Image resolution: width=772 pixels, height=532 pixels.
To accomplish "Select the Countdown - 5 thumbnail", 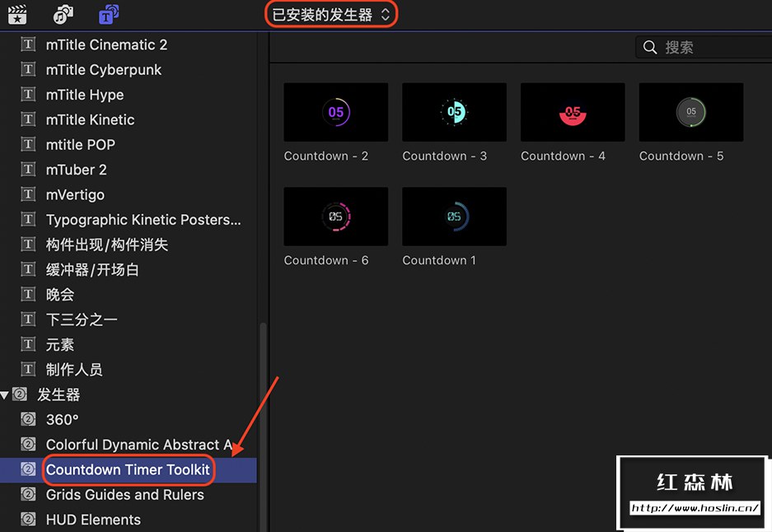I will 690,112.
